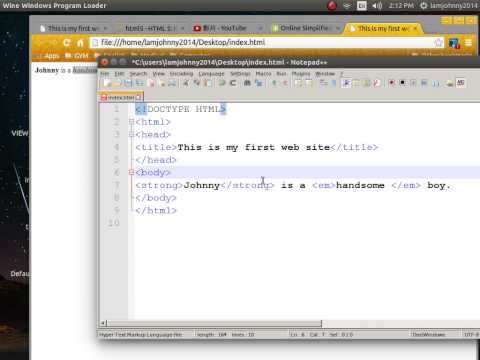Collapse the <html> fold marker
Viewport: 480px width, 360px height.
[x=131, y=122]
